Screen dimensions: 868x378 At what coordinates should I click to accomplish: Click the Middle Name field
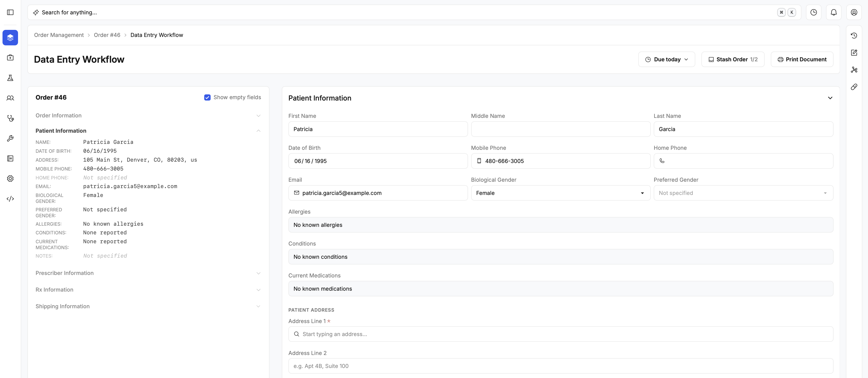point(560,129)
